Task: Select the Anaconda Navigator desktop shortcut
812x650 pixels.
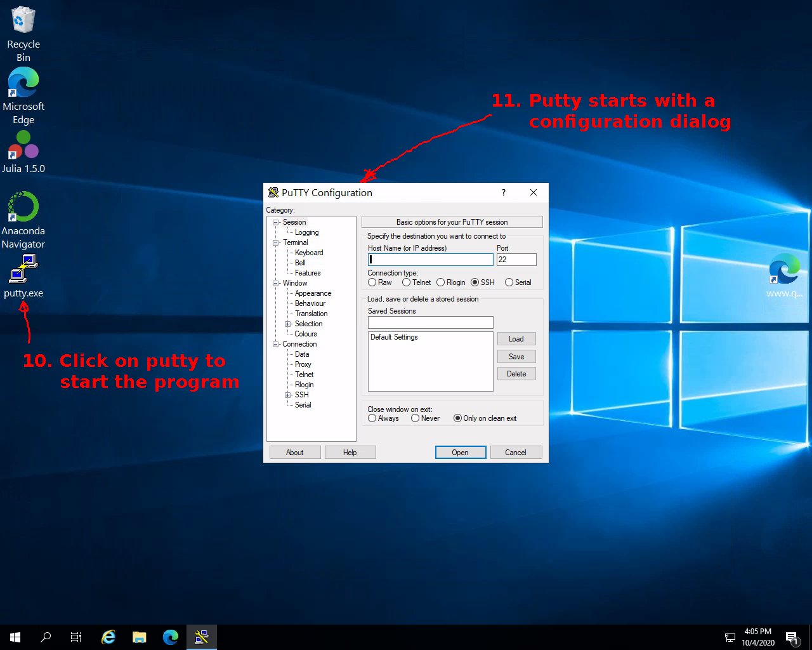Action: [23, 220]
